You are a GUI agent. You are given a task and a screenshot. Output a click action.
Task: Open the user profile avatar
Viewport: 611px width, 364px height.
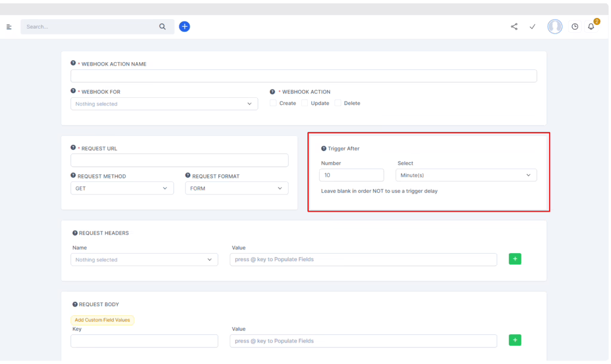555,27
